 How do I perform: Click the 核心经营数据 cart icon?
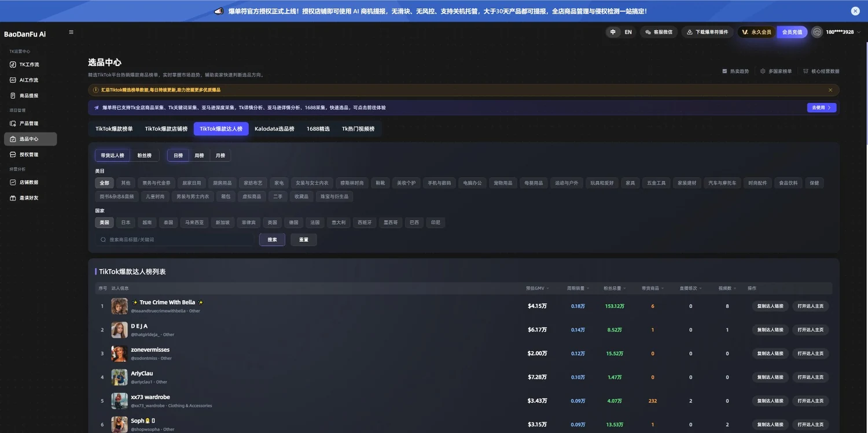point(806,72)
